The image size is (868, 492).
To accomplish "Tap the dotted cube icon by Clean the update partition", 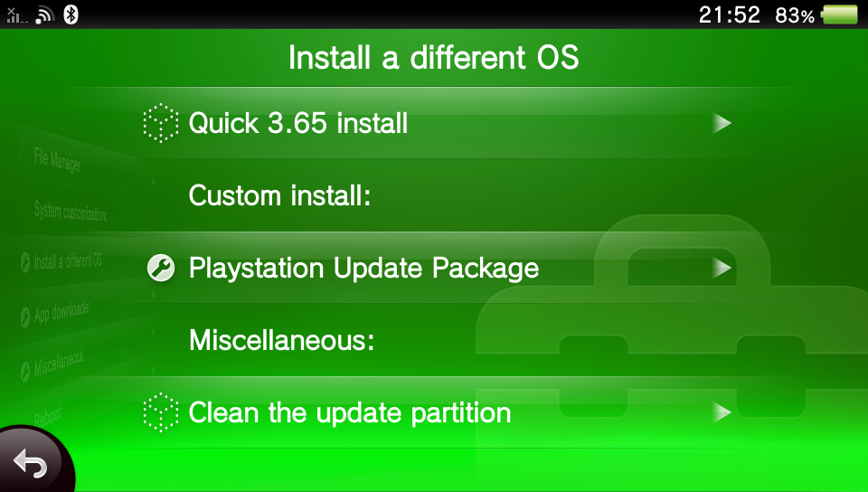I will click(161, 412).
